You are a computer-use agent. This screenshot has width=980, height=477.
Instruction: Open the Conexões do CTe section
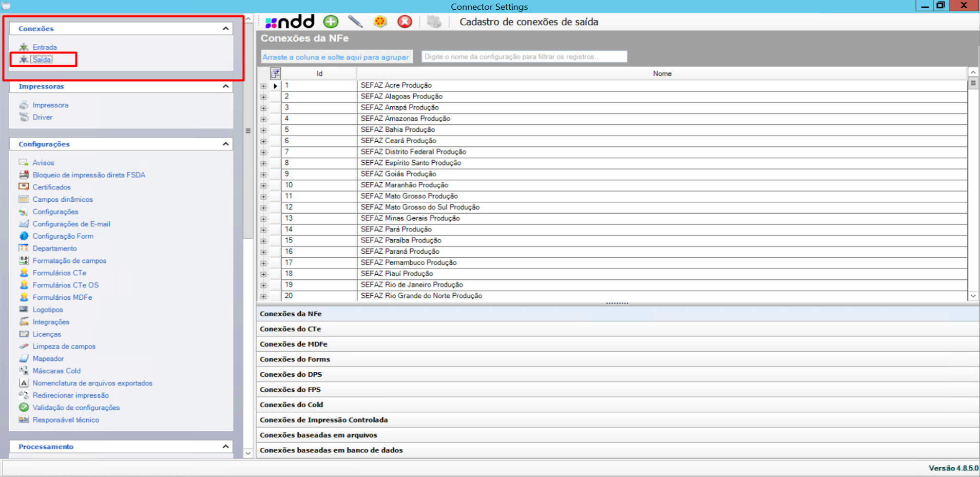tap(618, 329)
